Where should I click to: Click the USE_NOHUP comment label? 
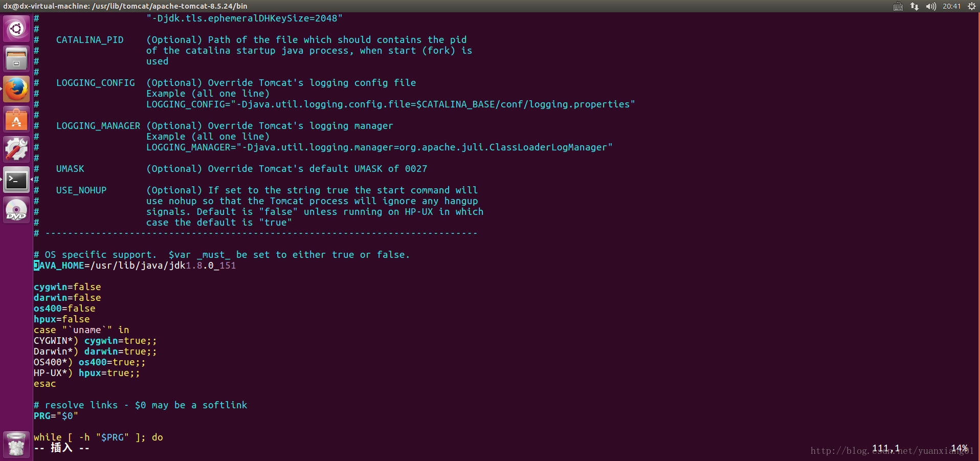coord(81,190)
